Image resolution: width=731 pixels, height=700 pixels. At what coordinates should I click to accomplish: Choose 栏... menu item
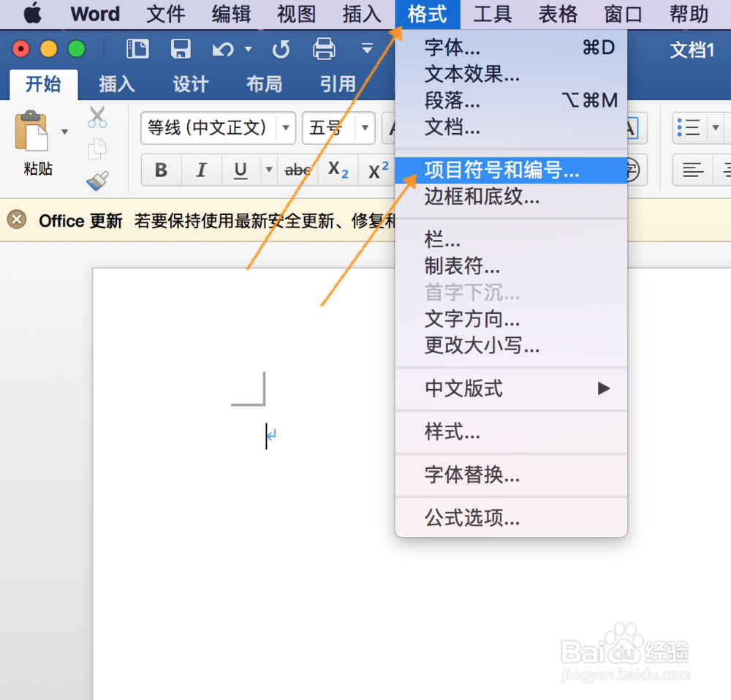tap(511, 240)
